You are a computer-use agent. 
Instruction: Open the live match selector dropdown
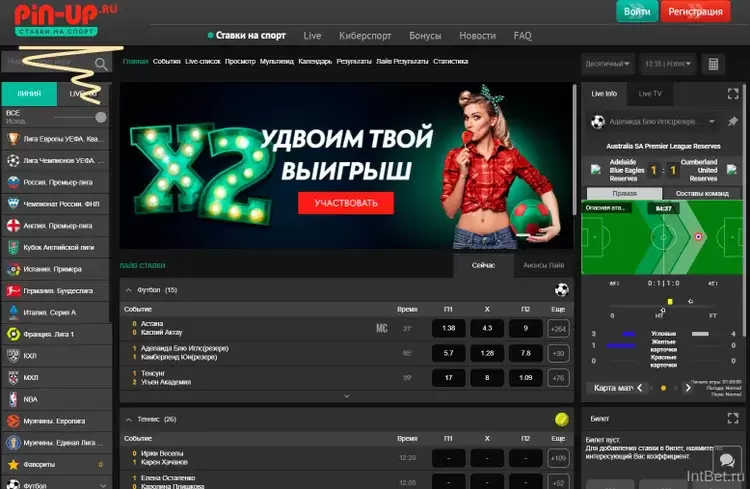pyautogui.click(x=712, y=122)
